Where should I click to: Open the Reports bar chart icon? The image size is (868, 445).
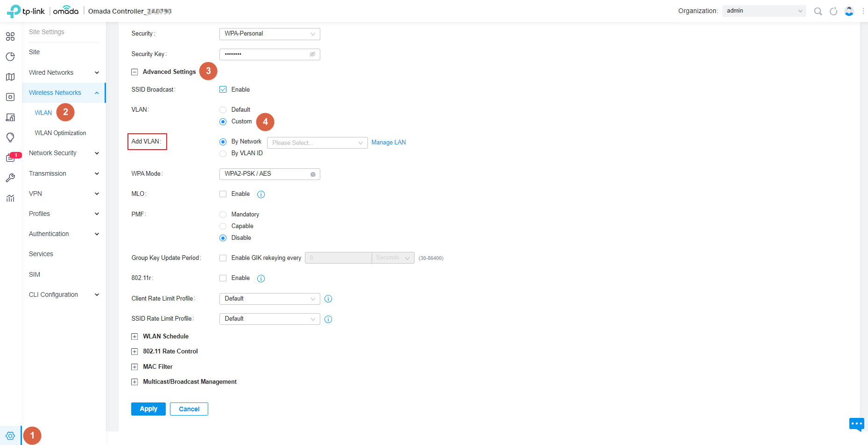10,198
